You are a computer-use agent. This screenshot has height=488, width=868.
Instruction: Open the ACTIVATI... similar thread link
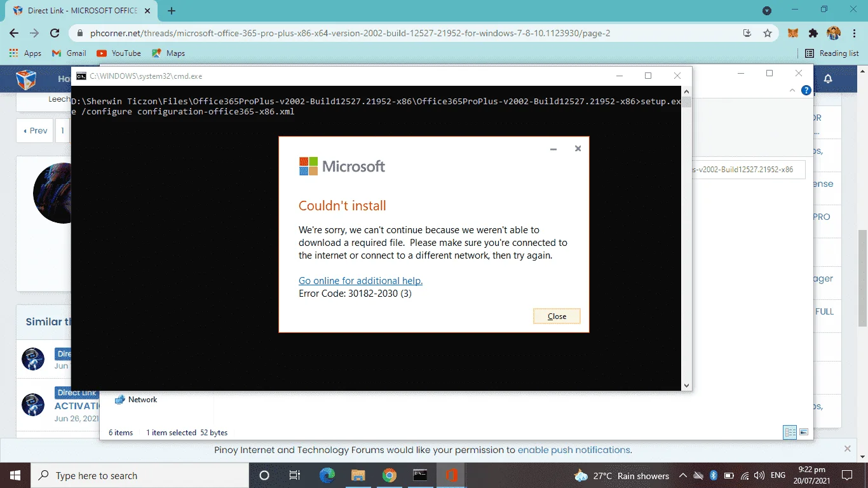pyautogui.click(x=77, y=406)
